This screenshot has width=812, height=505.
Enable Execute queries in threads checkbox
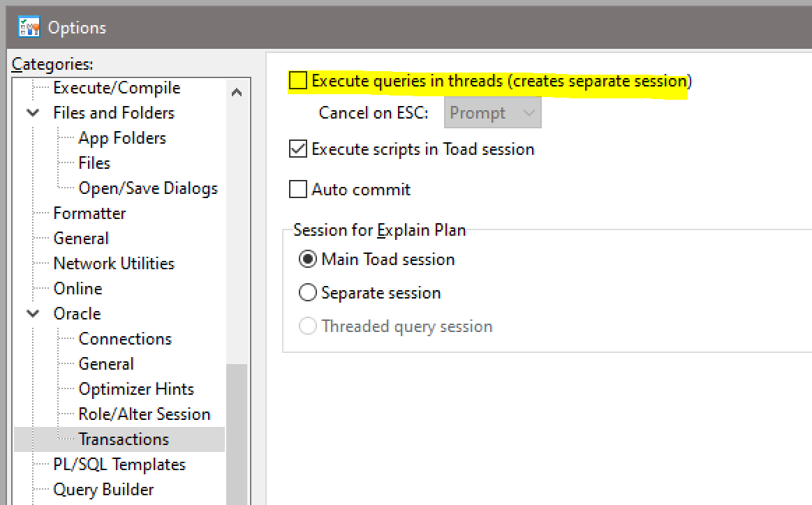tap(298, 82)
